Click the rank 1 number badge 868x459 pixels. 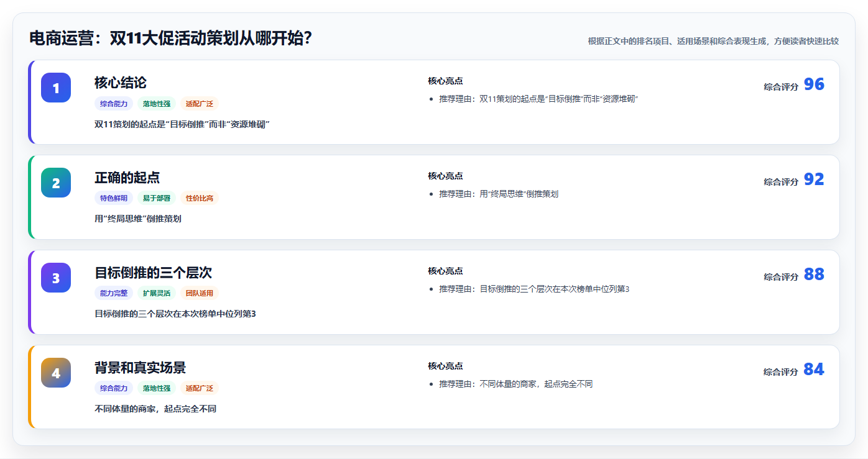point(56,88)
